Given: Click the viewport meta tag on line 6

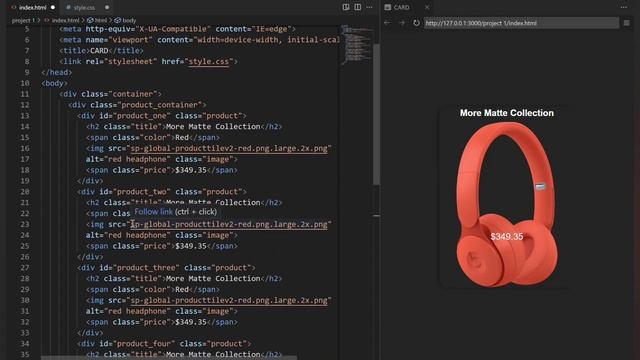Looking at the screenshot, I should [200, 40].
